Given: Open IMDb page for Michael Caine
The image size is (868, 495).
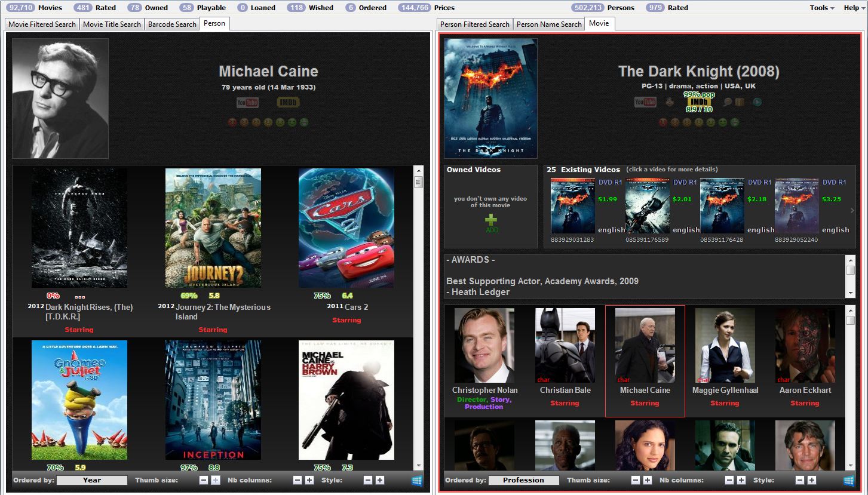Looking at the screenshot, I should pos(289,103).
